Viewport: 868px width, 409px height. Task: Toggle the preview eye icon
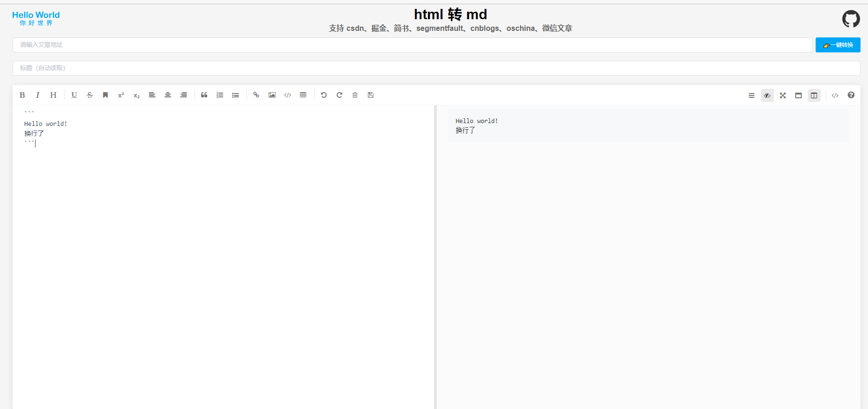(767, 95)
